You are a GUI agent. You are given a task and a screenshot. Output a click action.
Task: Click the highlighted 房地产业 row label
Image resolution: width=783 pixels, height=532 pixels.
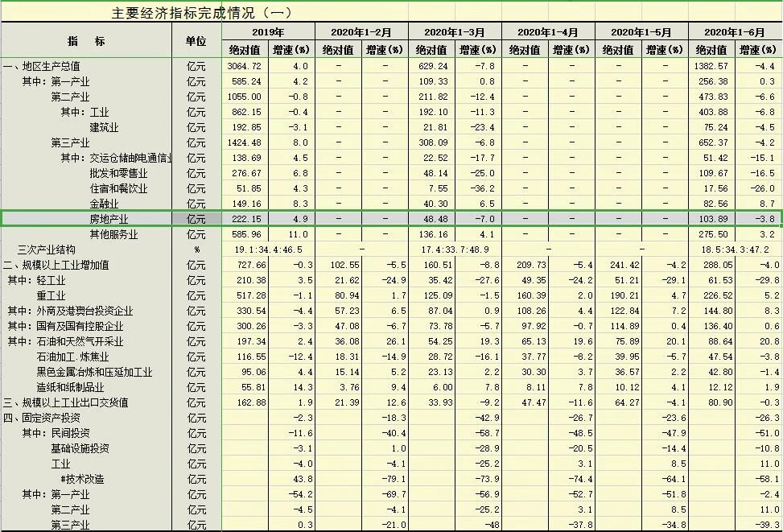click(x=109, y=219)
